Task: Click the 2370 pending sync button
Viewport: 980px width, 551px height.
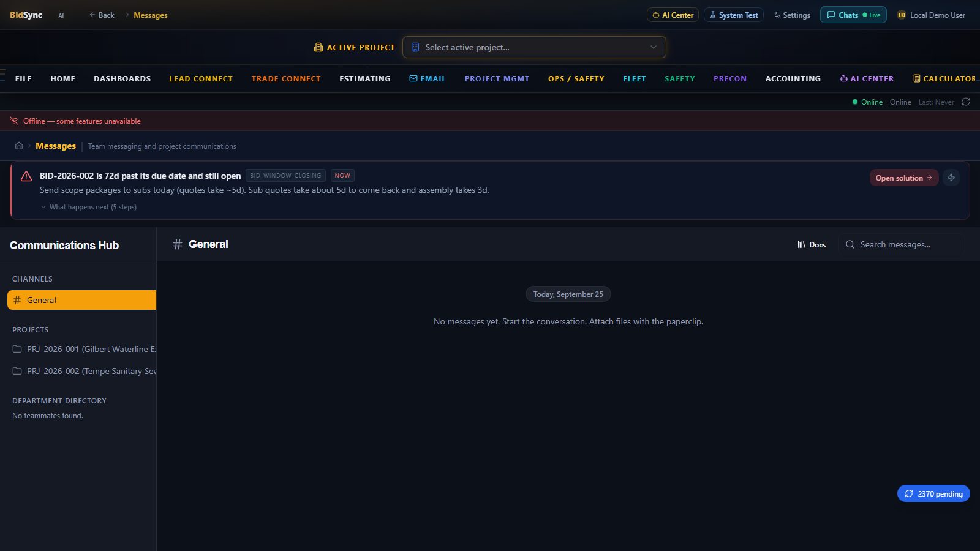Action: [933, 493]
